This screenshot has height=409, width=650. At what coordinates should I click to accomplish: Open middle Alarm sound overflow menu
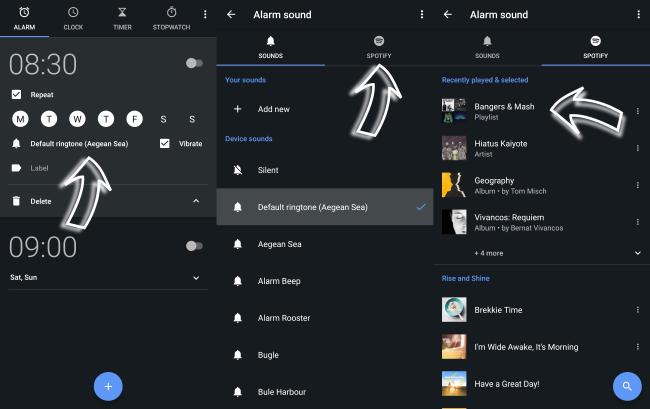tap(422, 15)
